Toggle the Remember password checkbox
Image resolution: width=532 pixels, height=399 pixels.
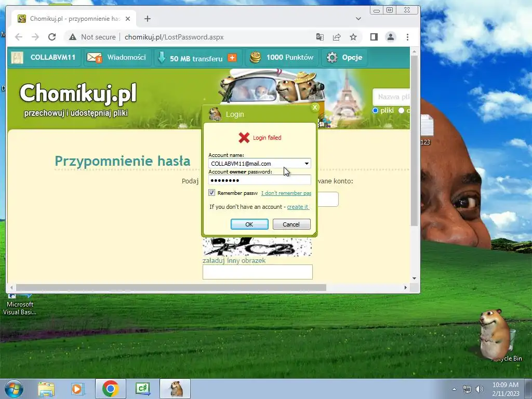coord(212,193)
